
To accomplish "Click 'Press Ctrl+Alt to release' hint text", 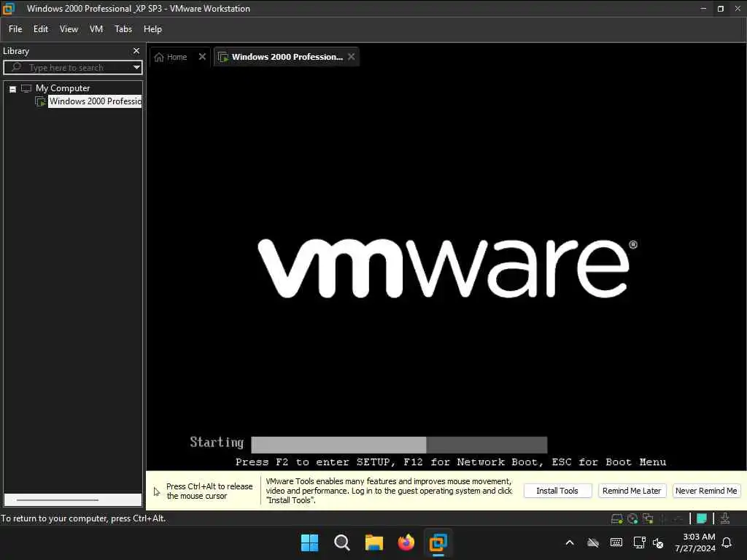I will pos(209,491).
